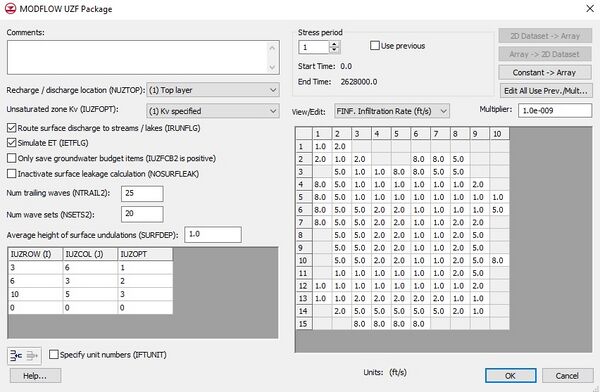Screen dimensions: 600x392
Task: Click grid cell row 12 column 1
Action: point(322,286)
